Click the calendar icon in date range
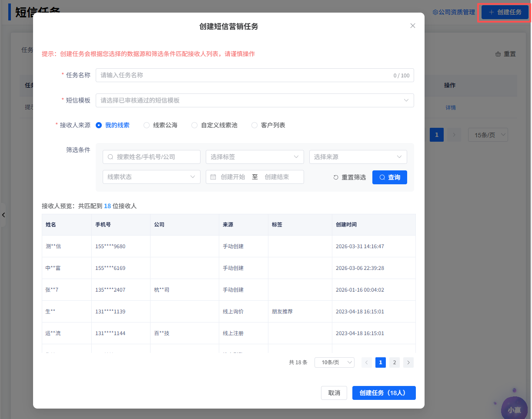Screen dimensions: 532x419 tap(213, 177)
